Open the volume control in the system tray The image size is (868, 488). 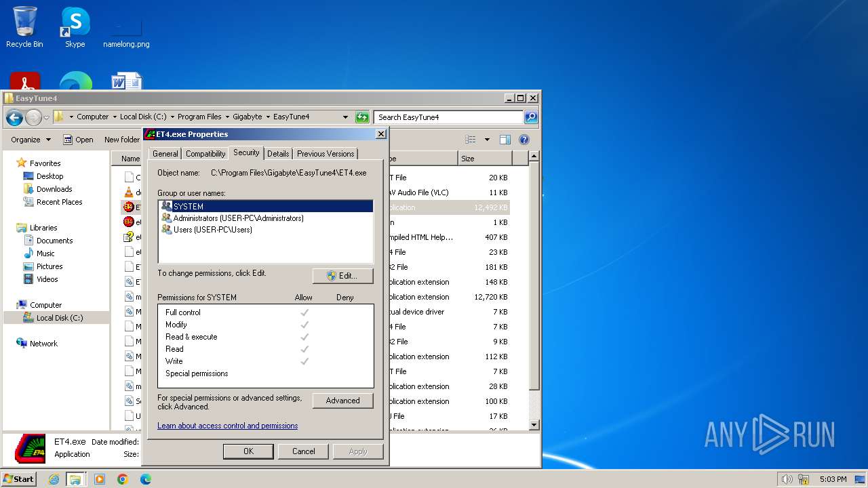(787, 479)
